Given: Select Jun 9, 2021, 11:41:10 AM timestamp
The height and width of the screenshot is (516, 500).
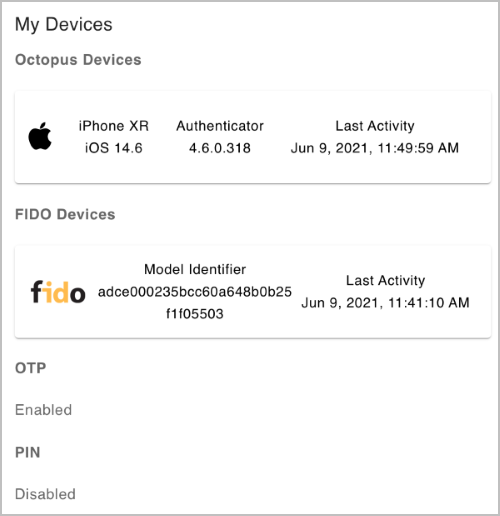Looking at the screenshot, I should point(386,303).
